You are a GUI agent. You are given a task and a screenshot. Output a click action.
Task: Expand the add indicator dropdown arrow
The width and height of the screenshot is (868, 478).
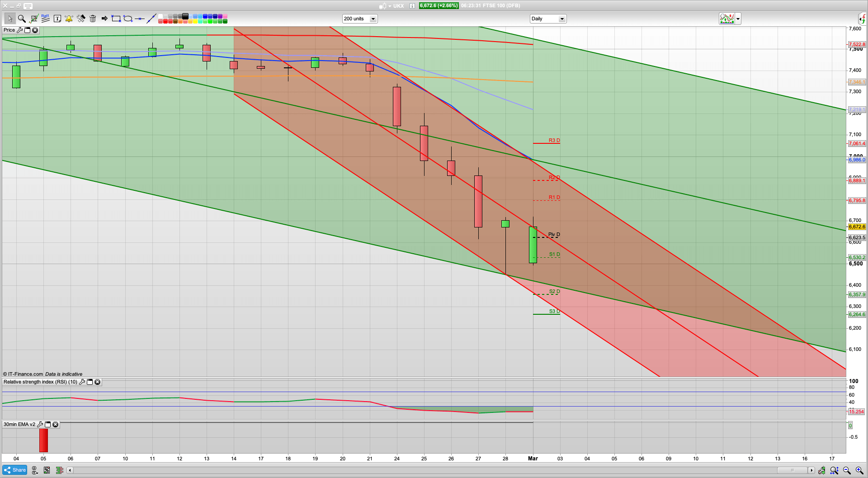click(738, 19)
